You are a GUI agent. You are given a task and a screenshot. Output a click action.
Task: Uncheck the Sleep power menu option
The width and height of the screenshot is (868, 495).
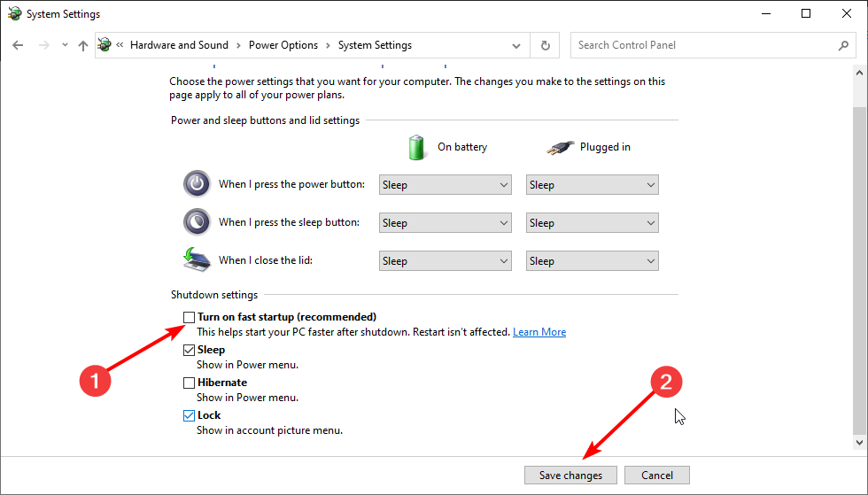tap(189, 350)
